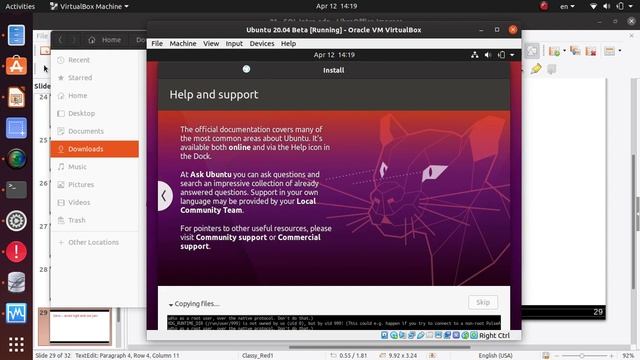Open the 'Local Community Team' link
Viewport: 640px width, 360px height.
tap(248, 206)
